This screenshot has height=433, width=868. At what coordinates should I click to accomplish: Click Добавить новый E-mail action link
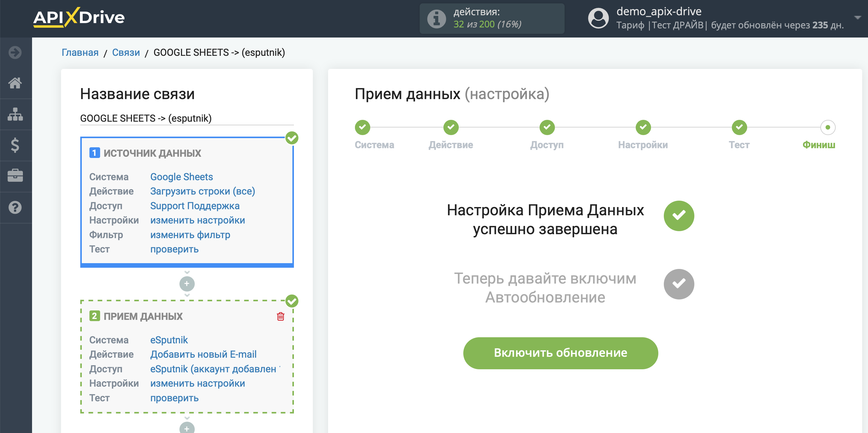point(203,354)
